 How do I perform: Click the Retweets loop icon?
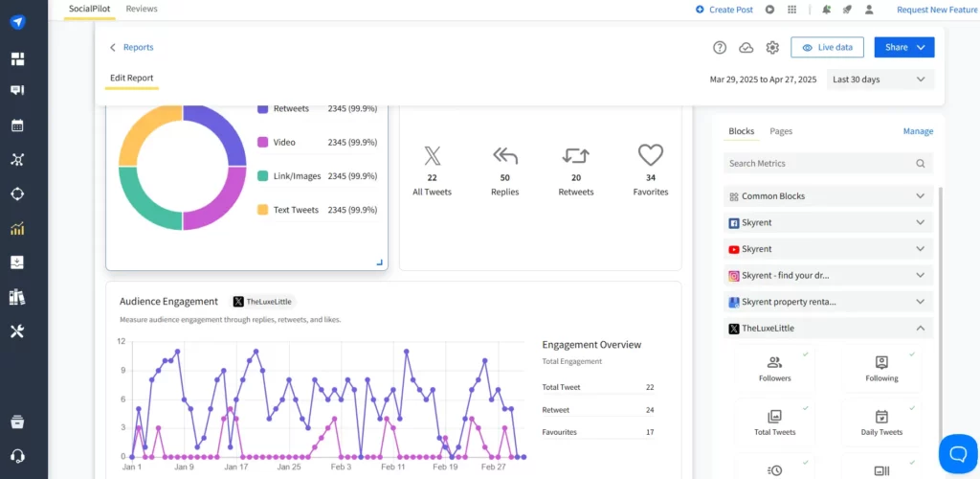coord(575,155)
